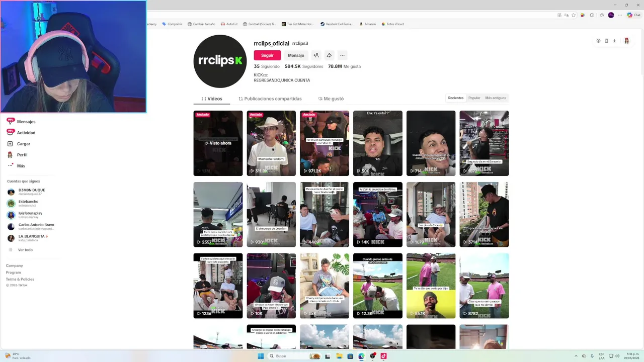The height and width of the screenshot is (362, 644).
Task: Open the video with 2557 views
Action: click(x=218, y=215)
